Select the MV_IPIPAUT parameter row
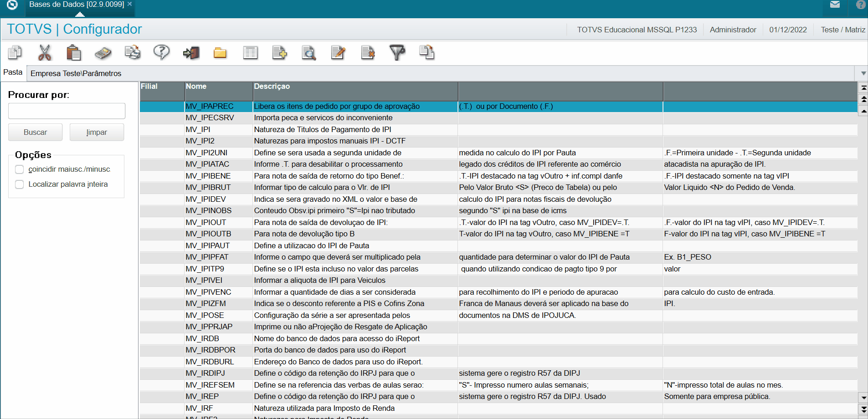The width and height of the screenshot is (868, 419). click(x=498, y=246)
